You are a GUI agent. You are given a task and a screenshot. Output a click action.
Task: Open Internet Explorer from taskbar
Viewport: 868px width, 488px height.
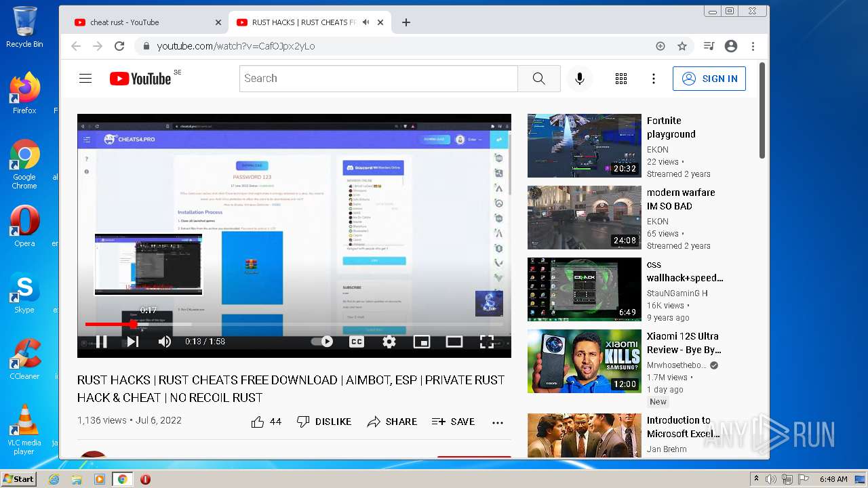(x=54, y=479)
